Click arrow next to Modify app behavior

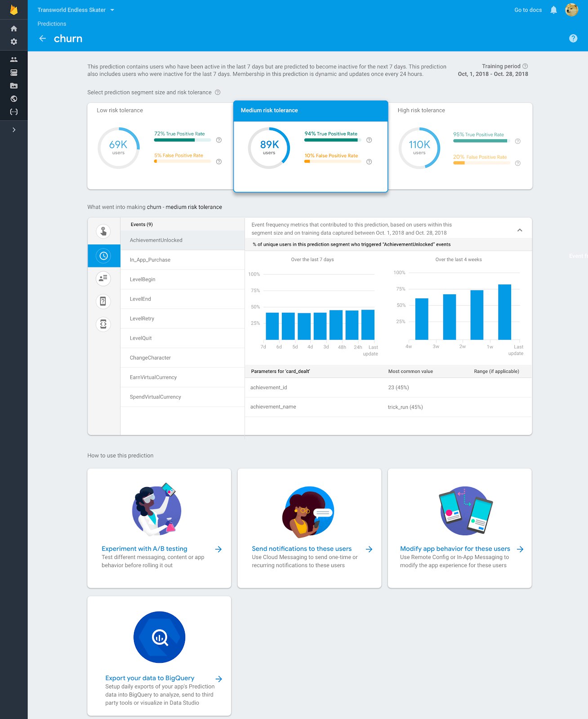[520, 549]
